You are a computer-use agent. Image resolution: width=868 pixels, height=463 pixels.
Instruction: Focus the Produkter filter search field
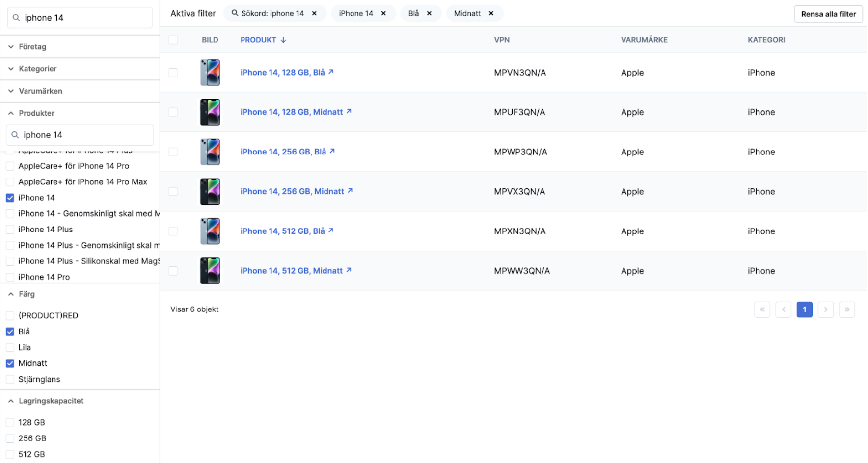point(80,135)
